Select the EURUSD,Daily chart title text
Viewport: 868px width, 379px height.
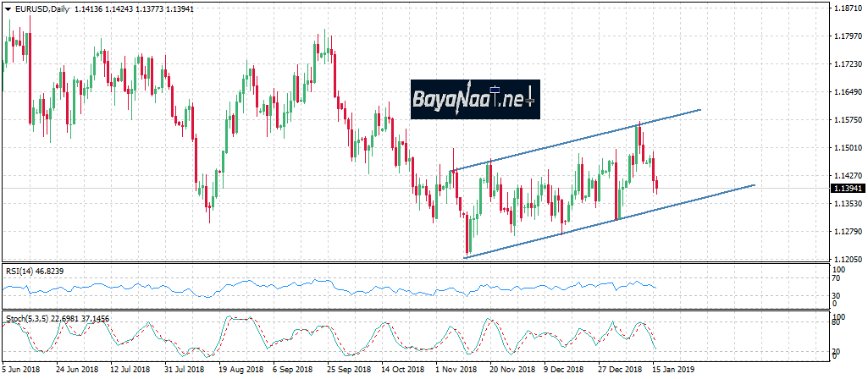pyautogui.click(x=43, y=9)
